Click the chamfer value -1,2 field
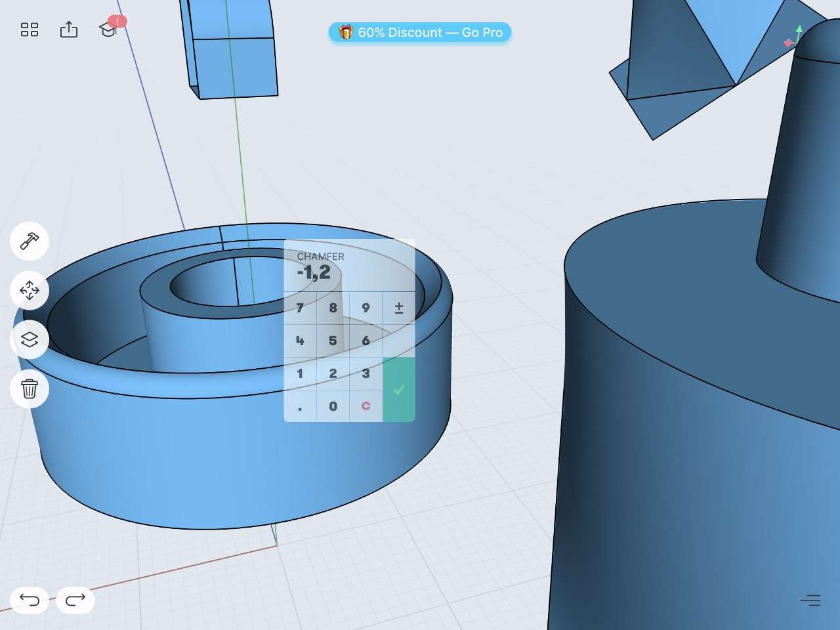 tap(314, 272)
